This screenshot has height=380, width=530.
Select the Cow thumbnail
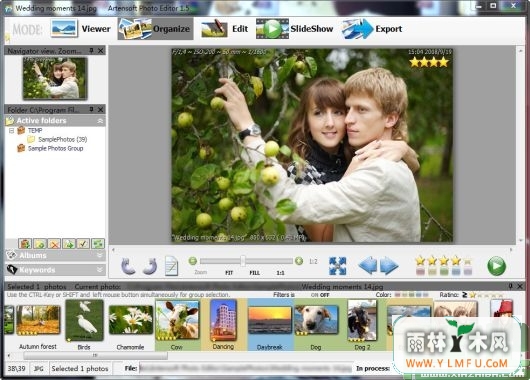point(177,320)
